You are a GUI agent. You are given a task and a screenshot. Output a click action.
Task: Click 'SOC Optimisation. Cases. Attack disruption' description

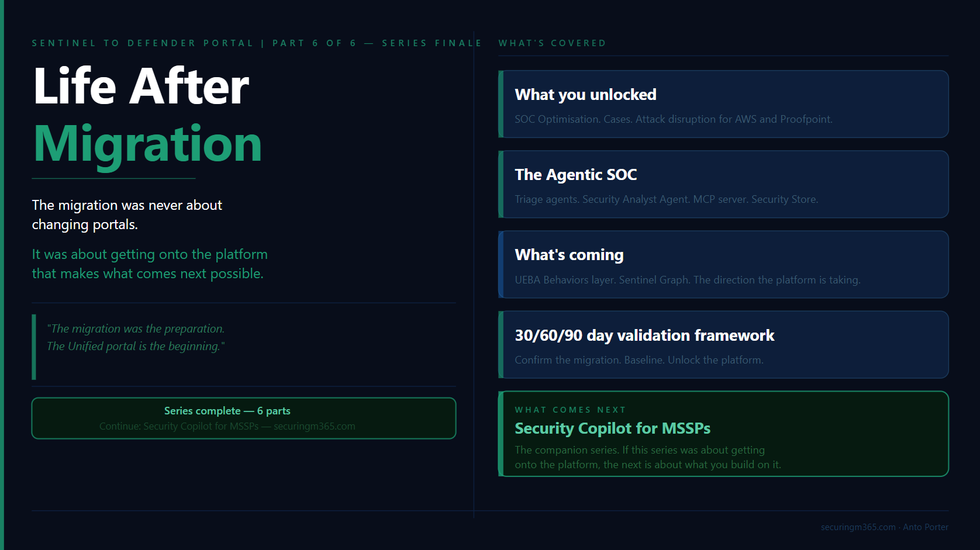(673, 119)
